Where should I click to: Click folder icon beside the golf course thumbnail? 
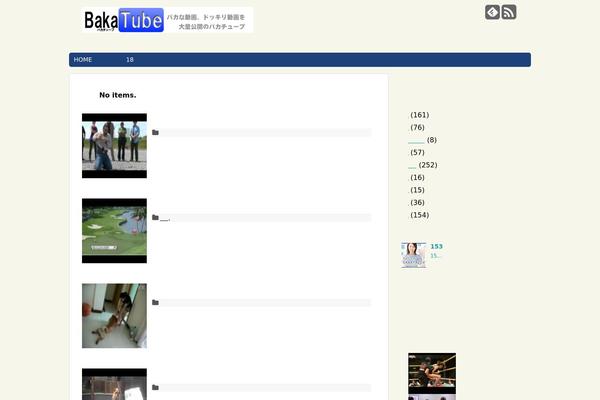[155, 217]
